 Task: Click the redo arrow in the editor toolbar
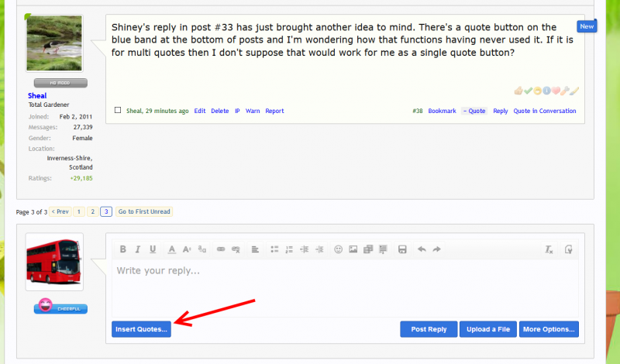point(437,249)
